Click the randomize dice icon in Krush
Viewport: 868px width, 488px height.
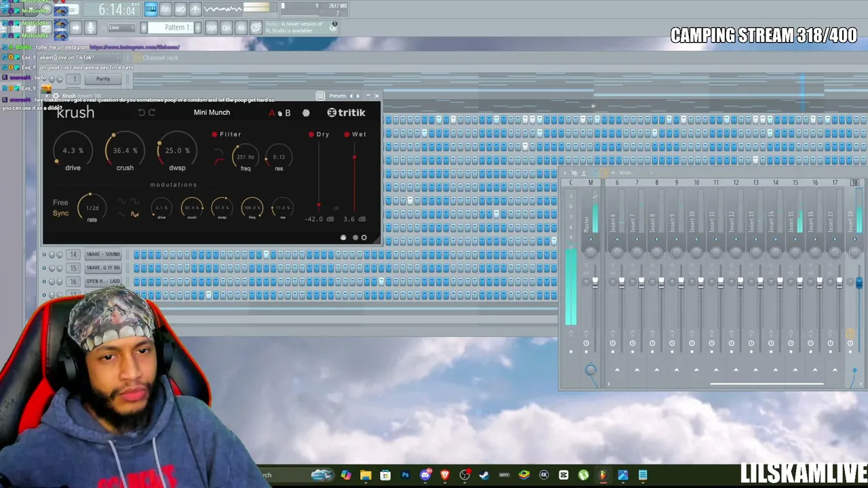click(x=306, y=113)
